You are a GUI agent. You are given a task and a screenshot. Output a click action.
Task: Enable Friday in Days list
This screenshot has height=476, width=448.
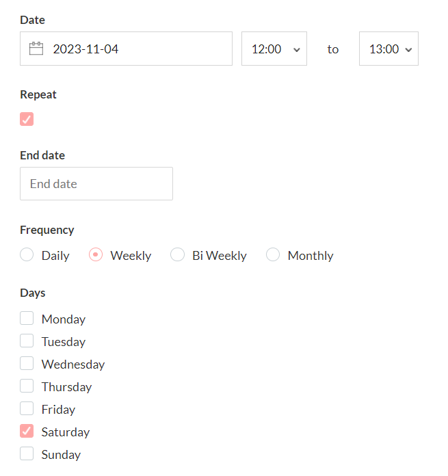click(x=27, y=408)
